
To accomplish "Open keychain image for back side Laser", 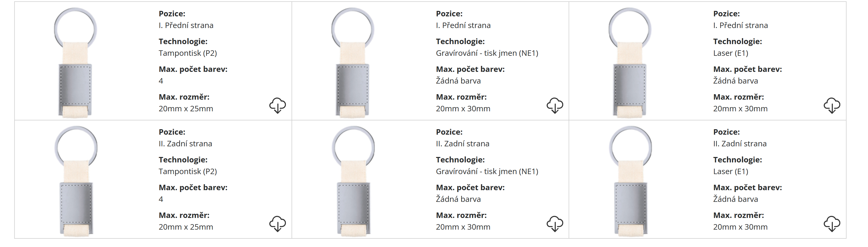I will coord(631,181).
